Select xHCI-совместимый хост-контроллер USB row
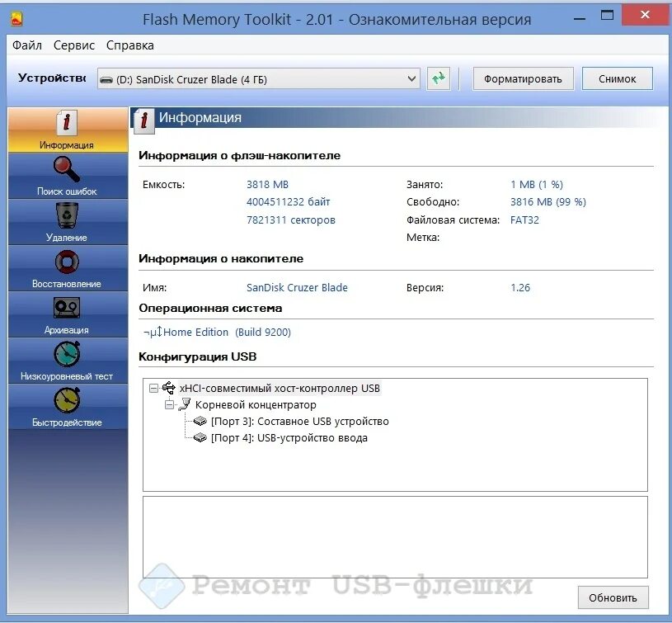672x623 pixels. 280,389
